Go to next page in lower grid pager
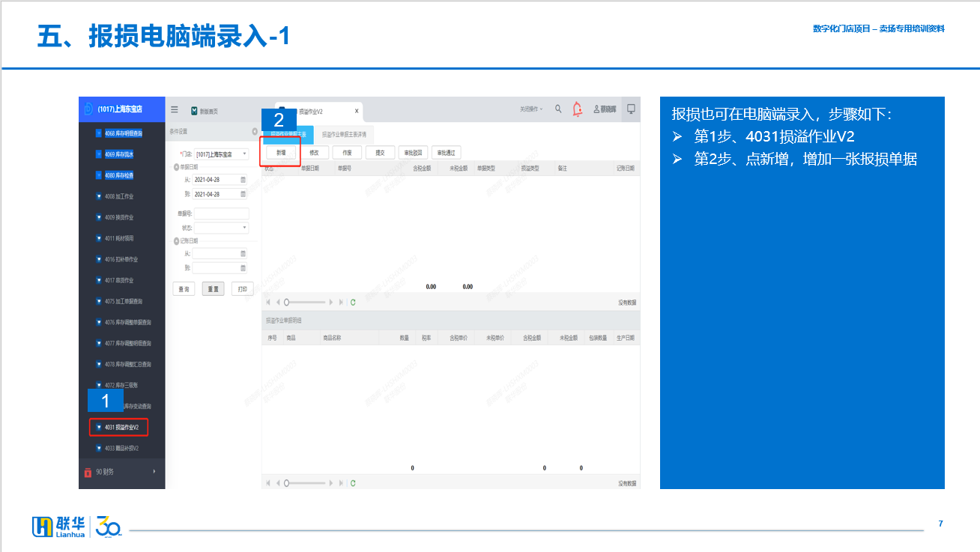 (x=332, y=483)
